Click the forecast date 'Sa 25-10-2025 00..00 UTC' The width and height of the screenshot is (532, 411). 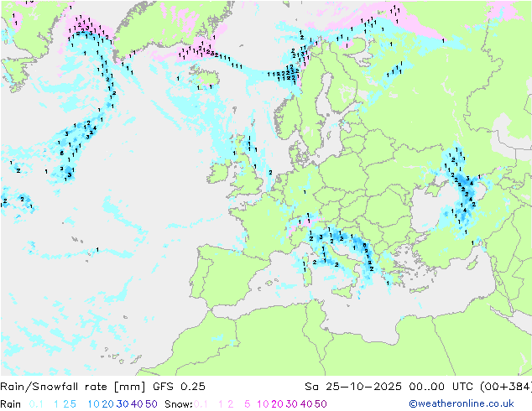tap(391, 387)
